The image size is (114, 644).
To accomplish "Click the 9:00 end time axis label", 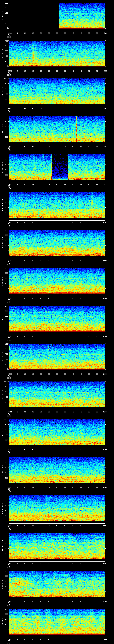I will tap(105, 184).
